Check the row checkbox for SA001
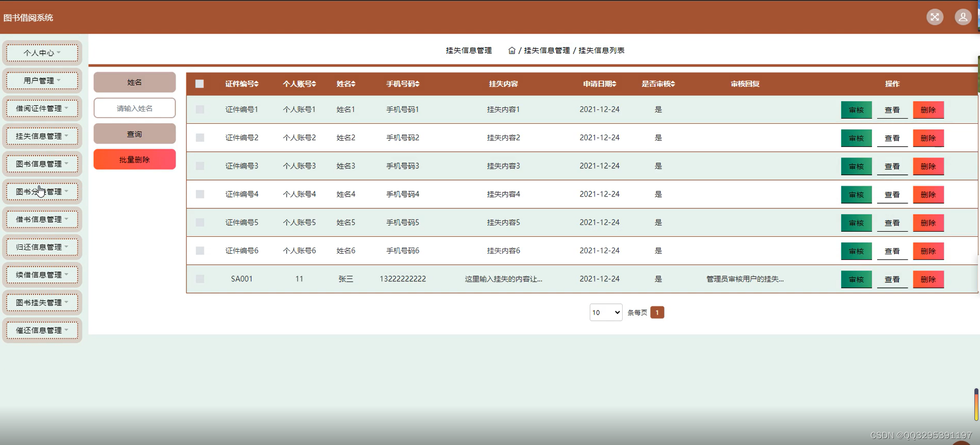 point(200,279)
